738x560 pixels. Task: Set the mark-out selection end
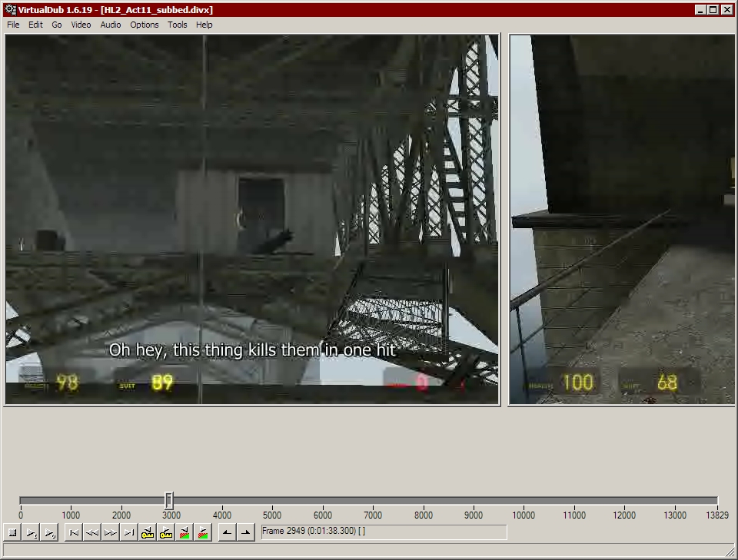coord(246,532)
